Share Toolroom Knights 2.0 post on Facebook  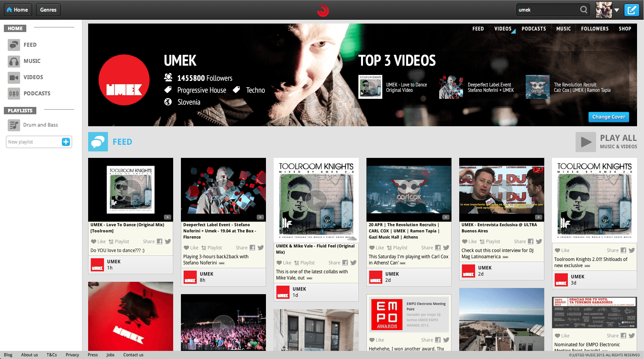tap(623, 251)
